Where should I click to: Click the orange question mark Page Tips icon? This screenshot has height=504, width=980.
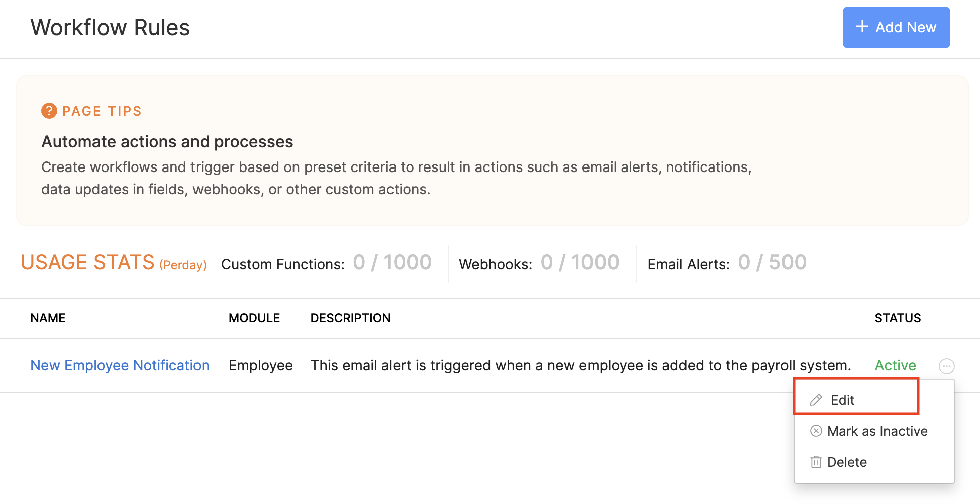point(49,111)
